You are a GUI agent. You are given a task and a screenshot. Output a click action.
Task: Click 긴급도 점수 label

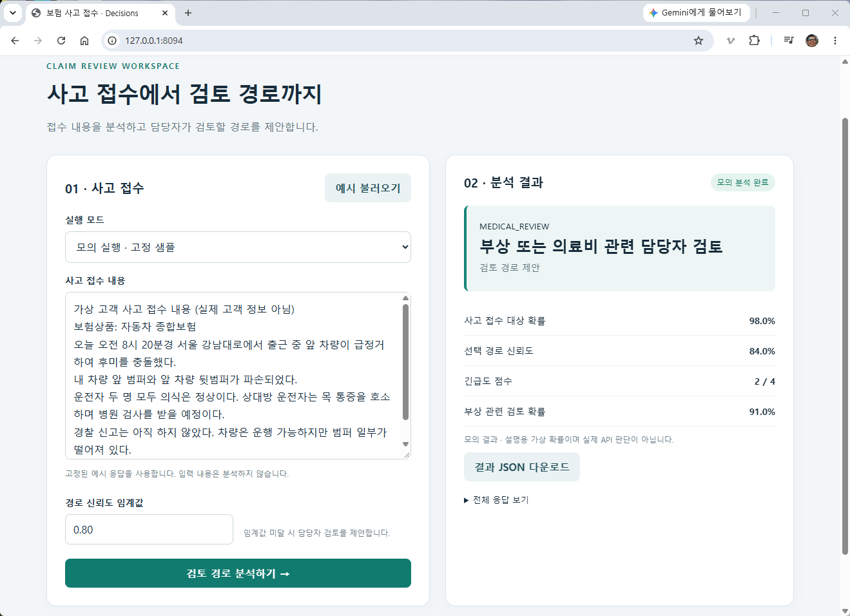[488, 381]
